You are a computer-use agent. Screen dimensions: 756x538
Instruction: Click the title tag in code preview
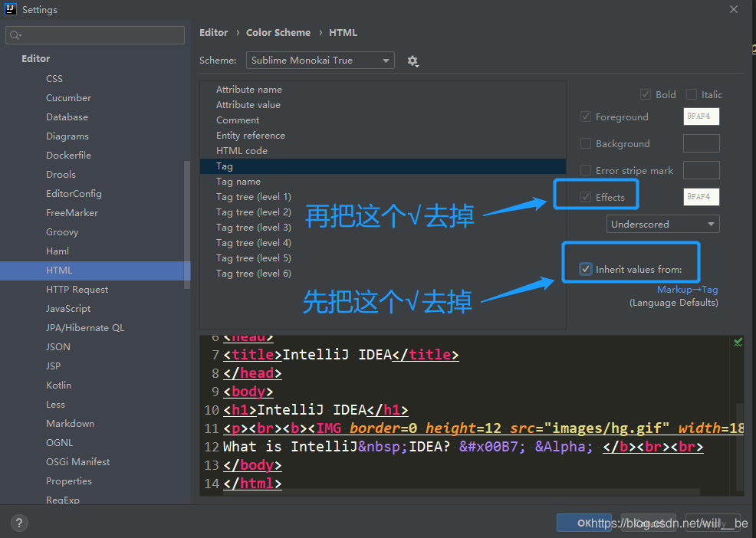point(253,355)
